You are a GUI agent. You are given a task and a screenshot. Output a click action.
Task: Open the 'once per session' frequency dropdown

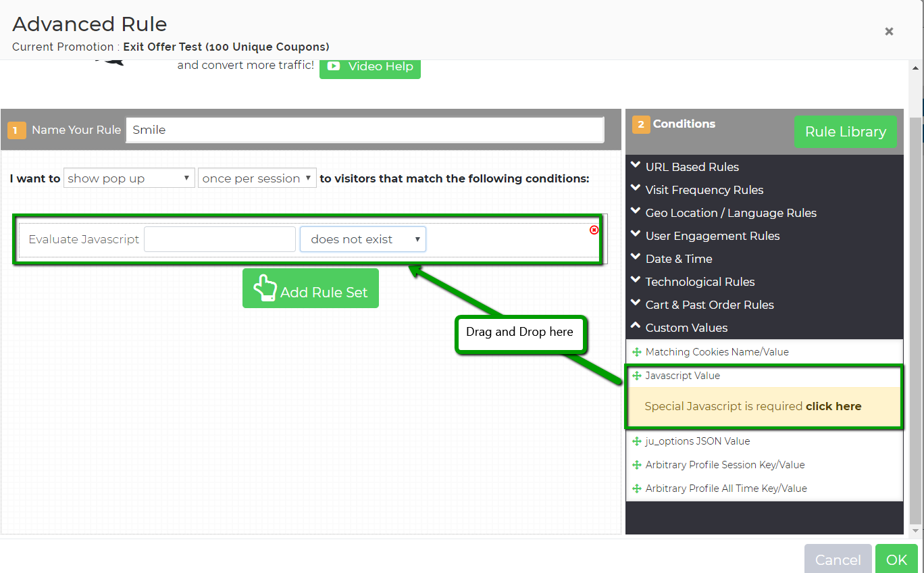(x=257, y=178)
